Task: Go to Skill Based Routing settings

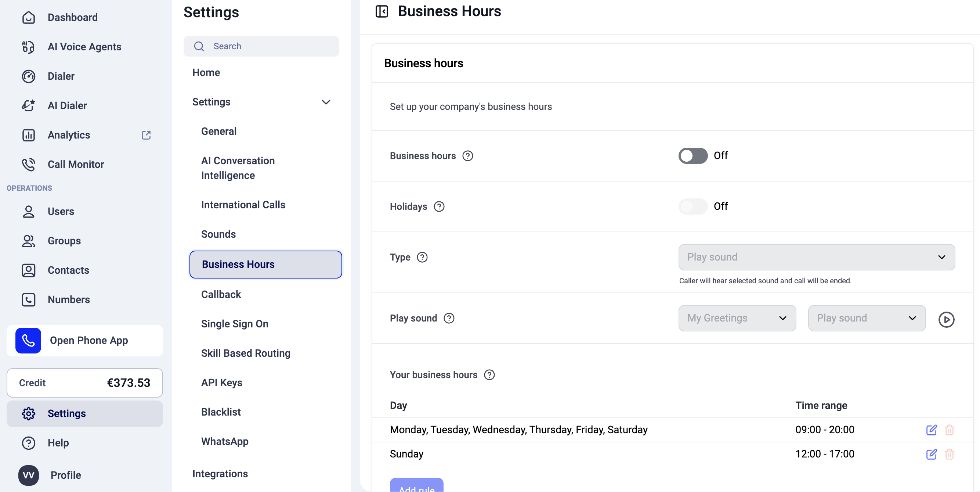Action: click(x=246, y=353)
